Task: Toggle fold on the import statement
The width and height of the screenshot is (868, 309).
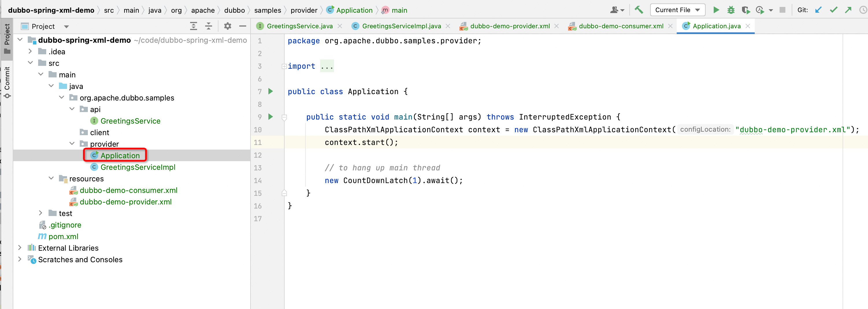Action: pyautogui.click(x=284, y=66)
